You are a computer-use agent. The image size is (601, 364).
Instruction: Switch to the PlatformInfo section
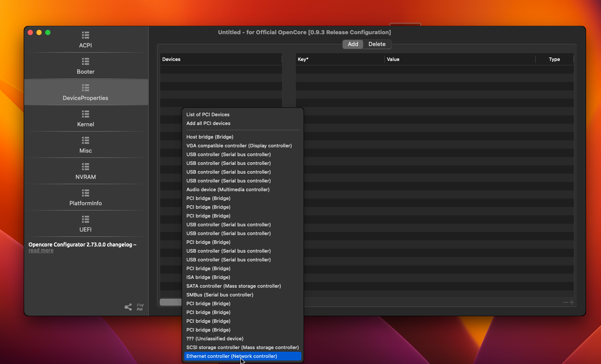point(86,197)
